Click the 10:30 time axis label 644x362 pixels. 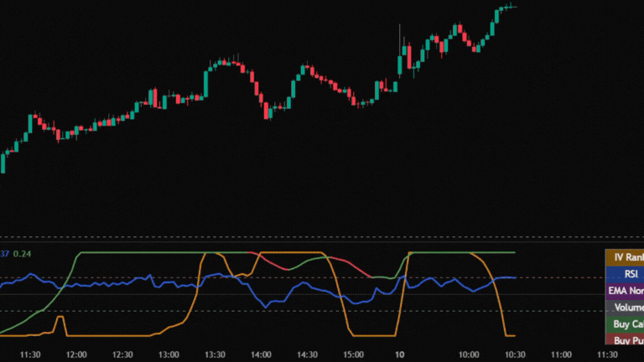(515, 354)
